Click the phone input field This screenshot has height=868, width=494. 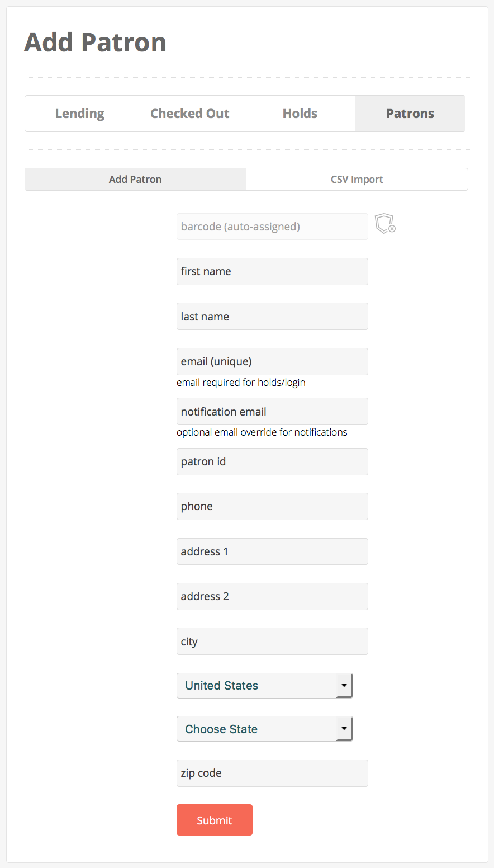click(272, 507)
